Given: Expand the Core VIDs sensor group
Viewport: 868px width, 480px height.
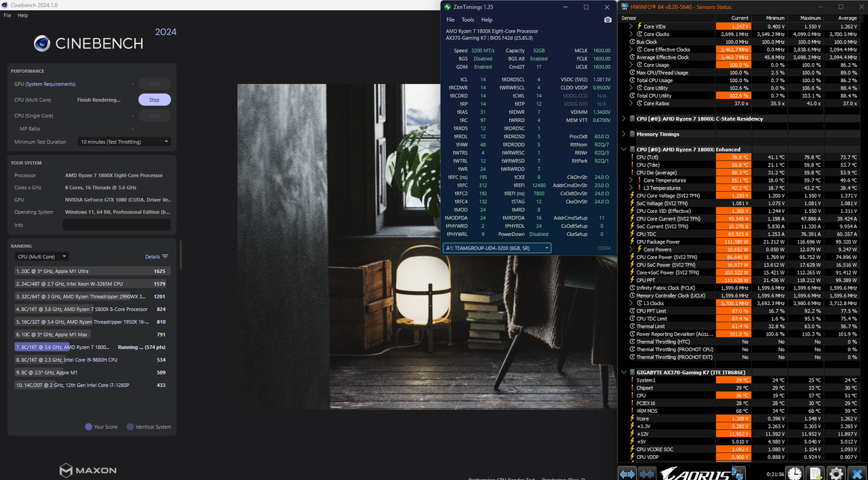Looking at the screenshot, I should [x=631, y=26].
